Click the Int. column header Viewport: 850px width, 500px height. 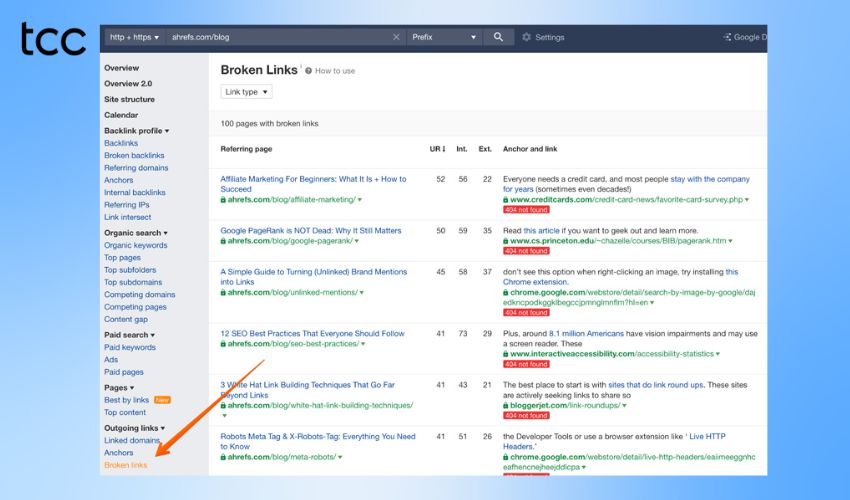(461, 149)
